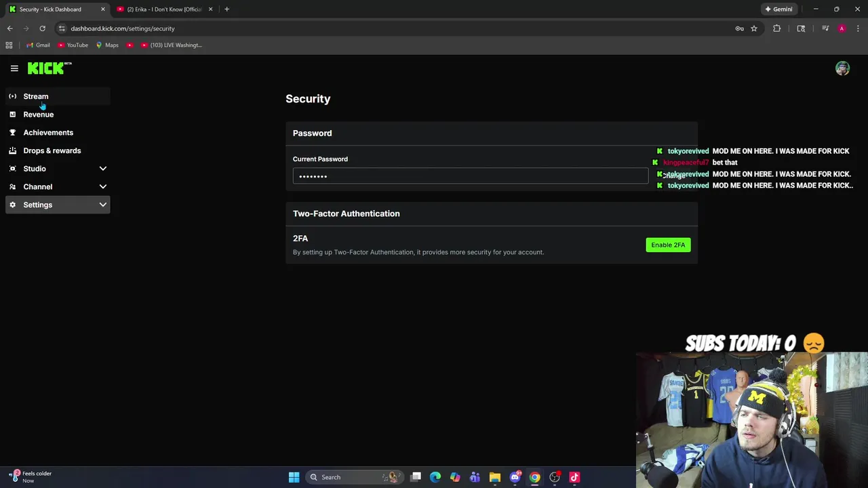Click the Drops & rewards icon
Screen dimensions: 868x488
coord(12,150)
